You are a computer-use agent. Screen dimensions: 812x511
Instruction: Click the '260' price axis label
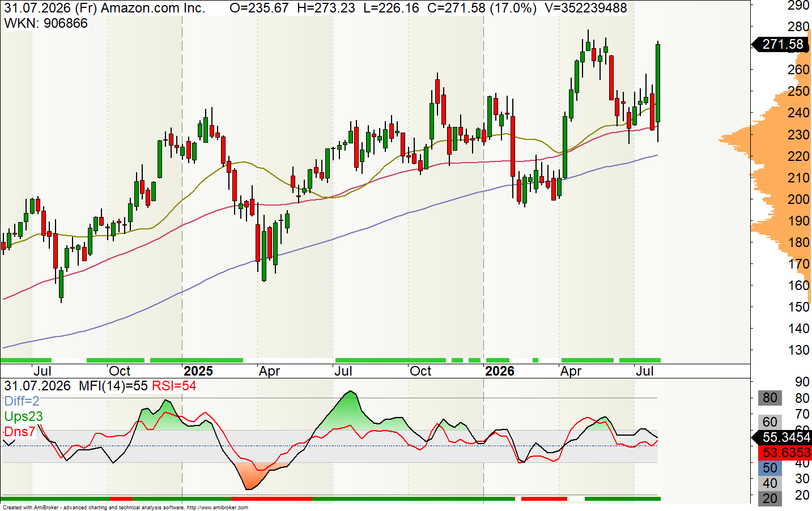[x=798, y=70]
